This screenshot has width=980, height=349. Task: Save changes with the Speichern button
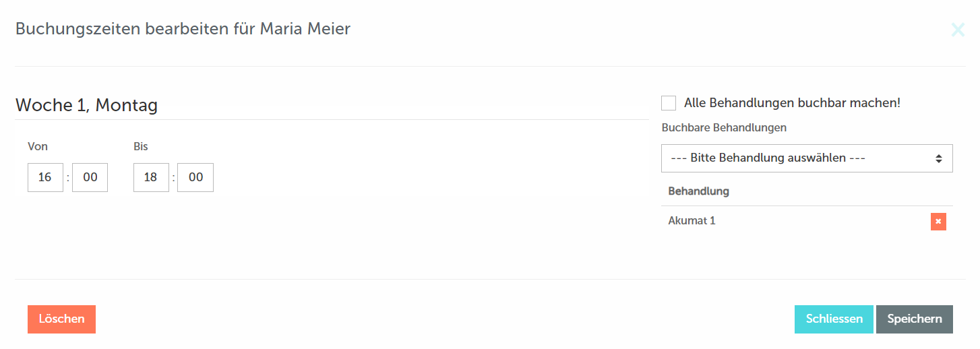pos(915,319)
